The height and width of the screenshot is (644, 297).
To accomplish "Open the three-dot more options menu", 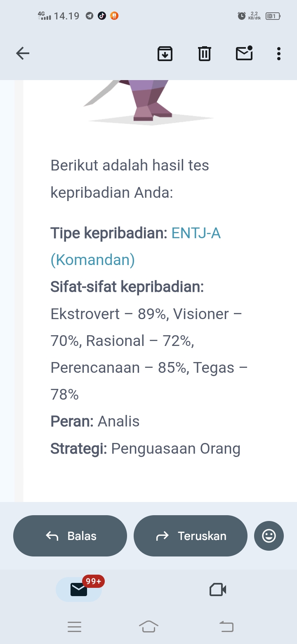I will (x=279, y=54).
